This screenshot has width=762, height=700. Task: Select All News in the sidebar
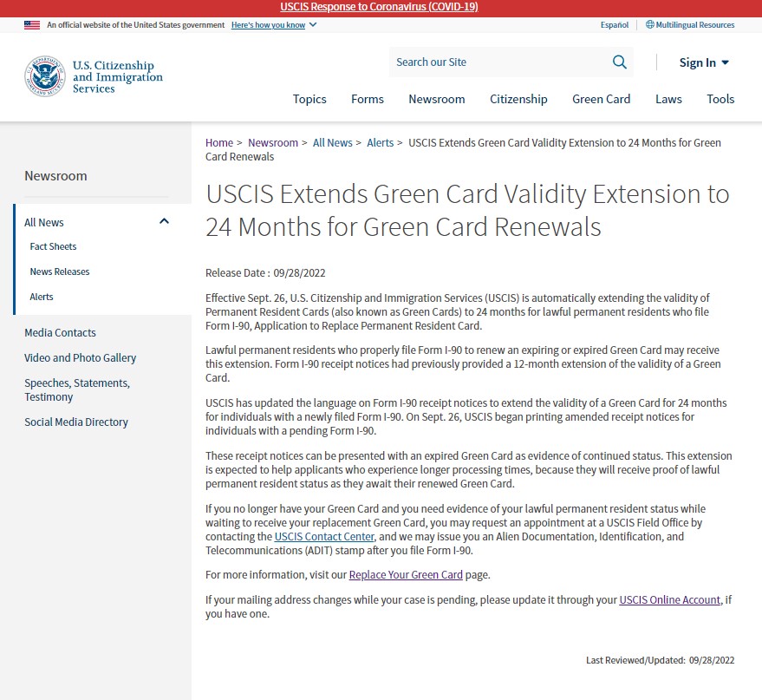point(43,222)
